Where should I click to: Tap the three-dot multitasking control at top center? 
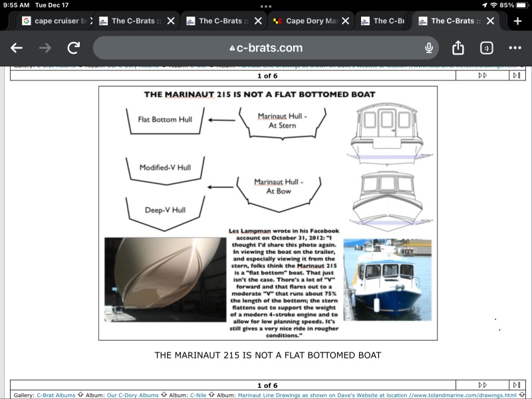click(266, 6)
